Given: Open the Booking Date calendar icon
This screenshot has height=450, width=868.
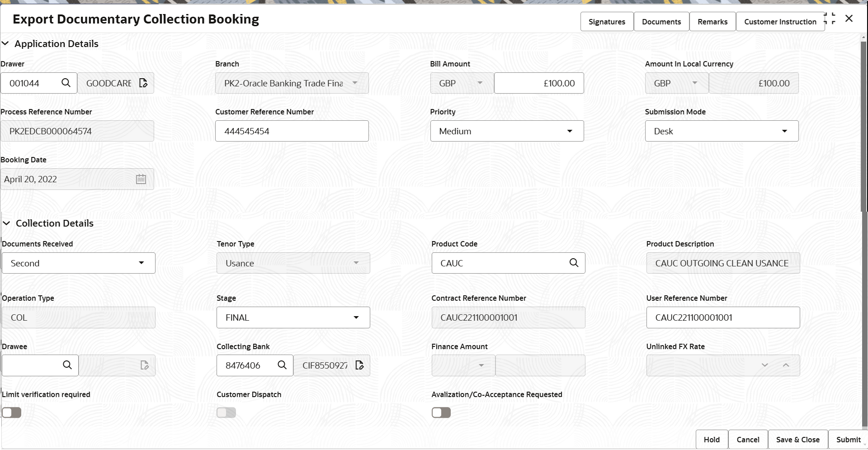Looking at the screenshot, I should click(141, 179).
